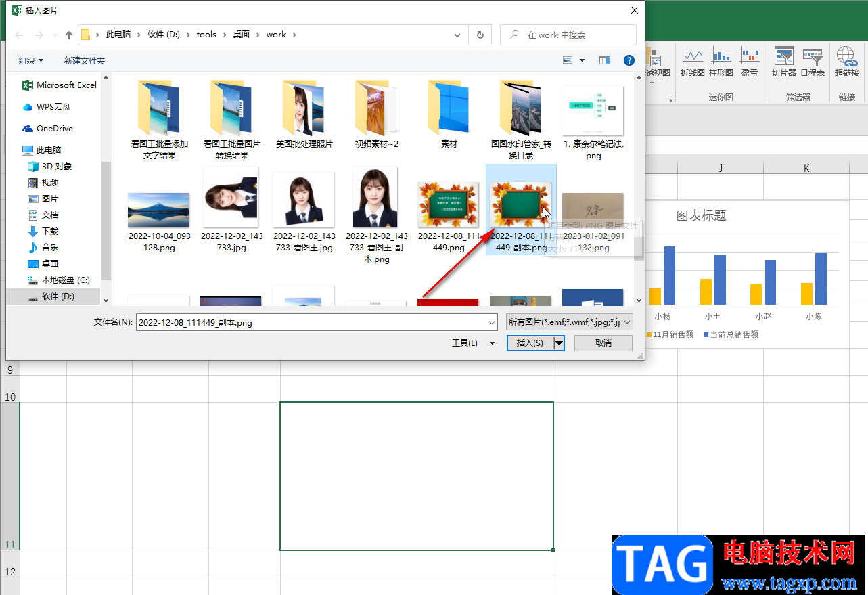Image resolution: width=868 pixels, height=595 pixels.
Task: Open the 音乐 folder in sidebar
Action: [x=43, y=247]
